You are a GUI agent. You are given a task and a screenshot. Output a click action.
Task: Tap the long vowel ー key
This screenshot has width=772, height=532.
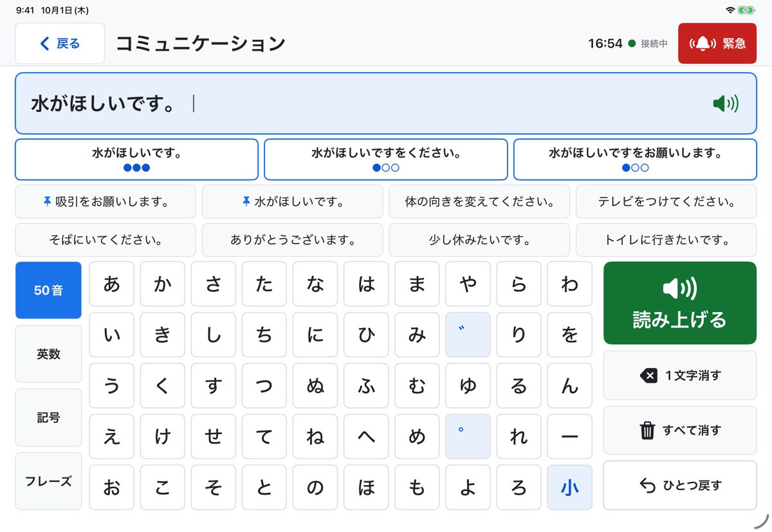pyautogui.click(x=569, y=437)
